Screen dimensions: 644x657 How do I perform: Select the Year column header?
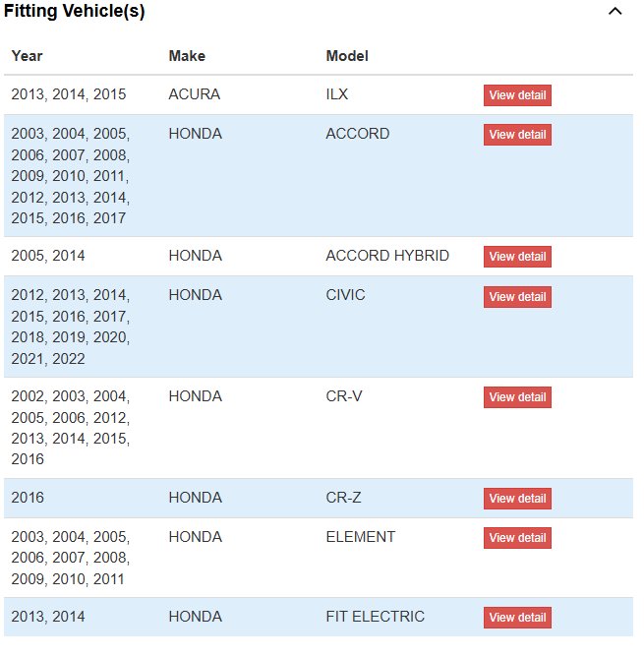coord(27,56)
